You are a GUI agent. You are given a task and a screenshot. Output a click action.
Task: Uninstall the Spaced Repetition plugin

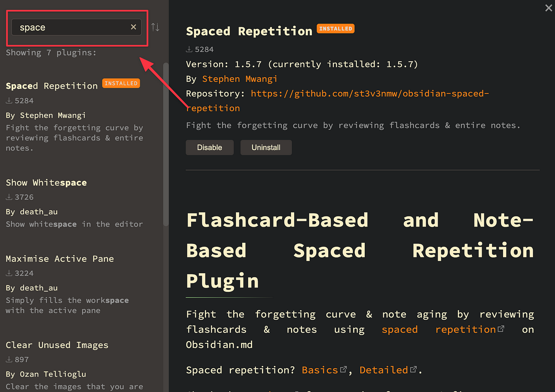tap(266, 147)
